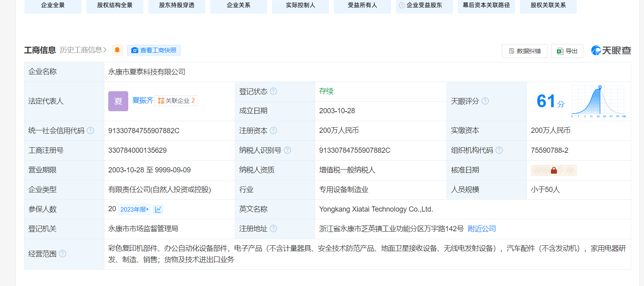This screenshot has height=286, width=644.
Task: Click the score distribution chart
Action: 598,101
